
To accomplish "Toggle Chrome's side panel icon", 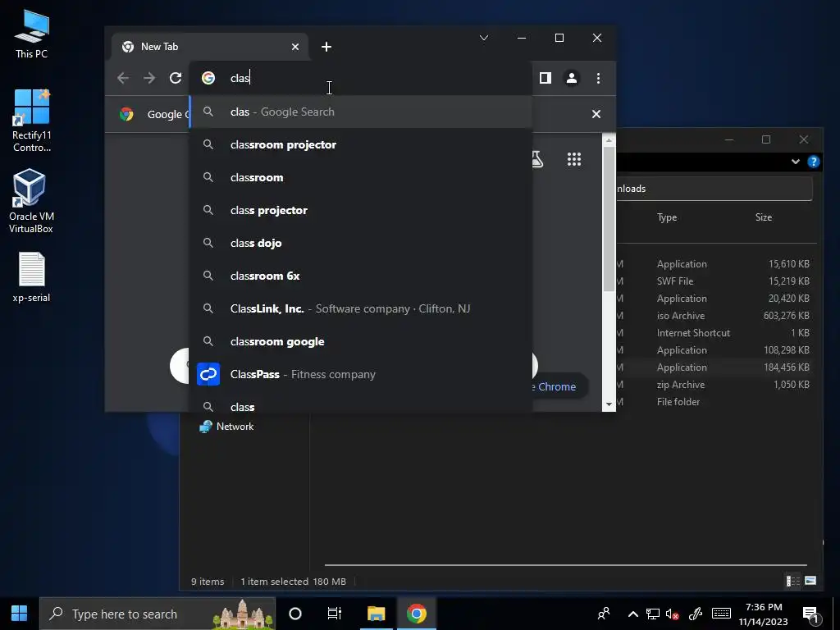I will 546,78.
